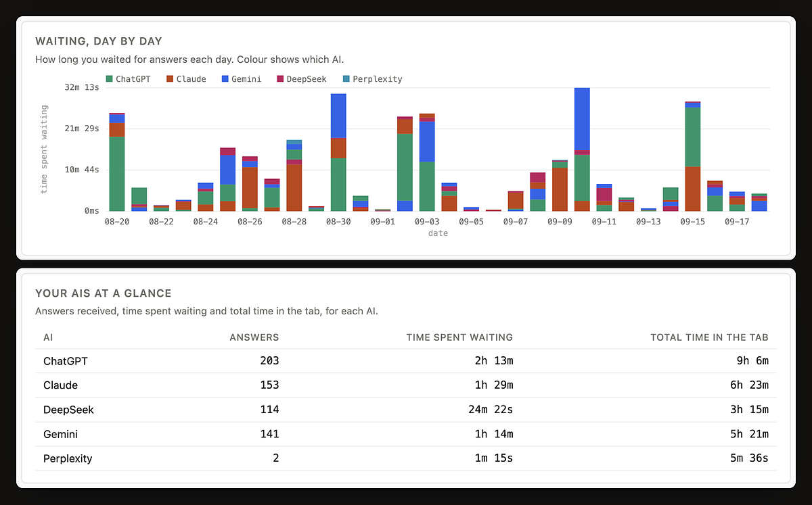Click the 1m 15s waiting time value
Viewport: 812px width, 505px height.
(x=493, y=458)
